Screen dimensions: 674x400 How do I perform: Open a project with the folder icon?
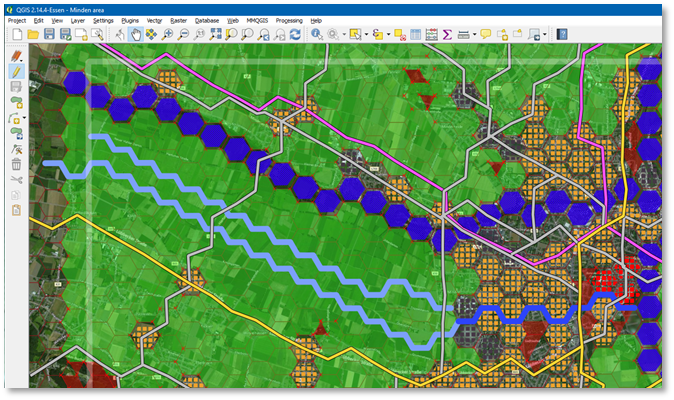coord(33,34)
